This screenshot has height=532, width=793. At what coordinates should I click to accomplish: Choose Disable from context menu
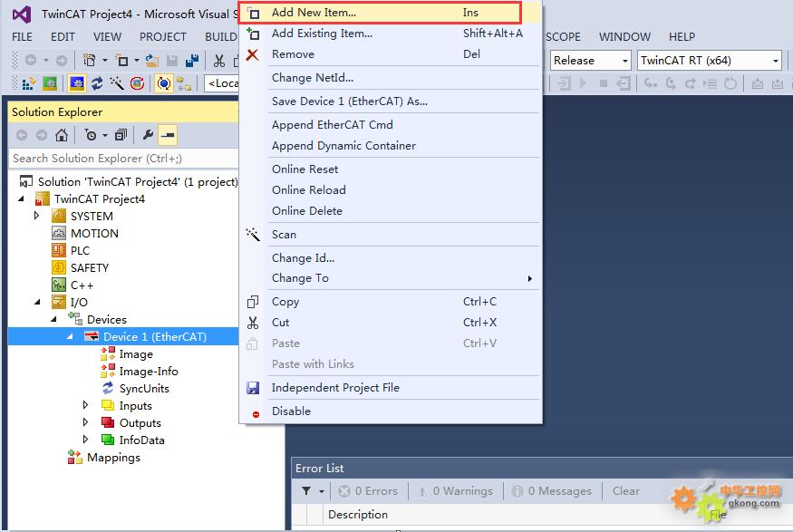point(391,411)
